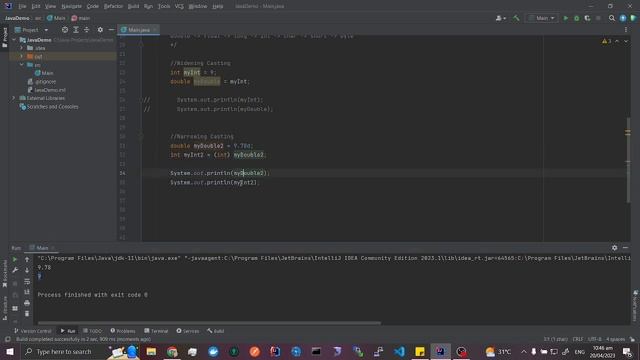Toggle the Bookmarks side tool window
640x360 pixels.
click(x=4, y=274)
